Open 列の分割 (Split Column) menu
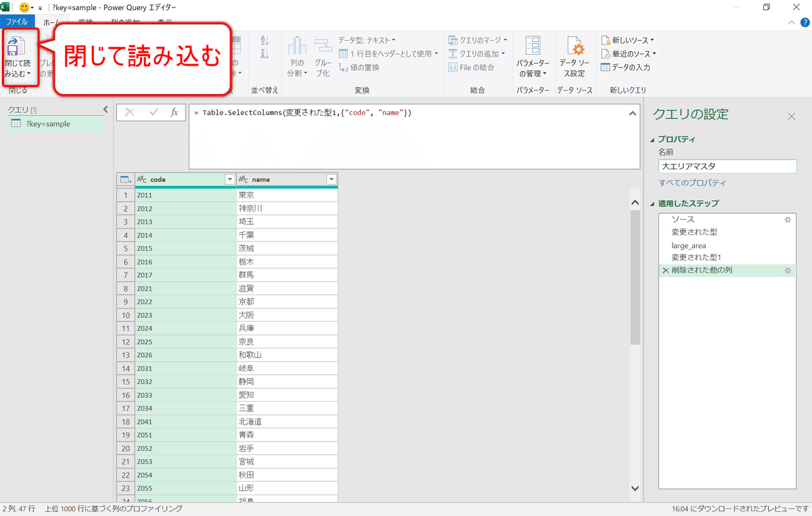 (297, 57)
